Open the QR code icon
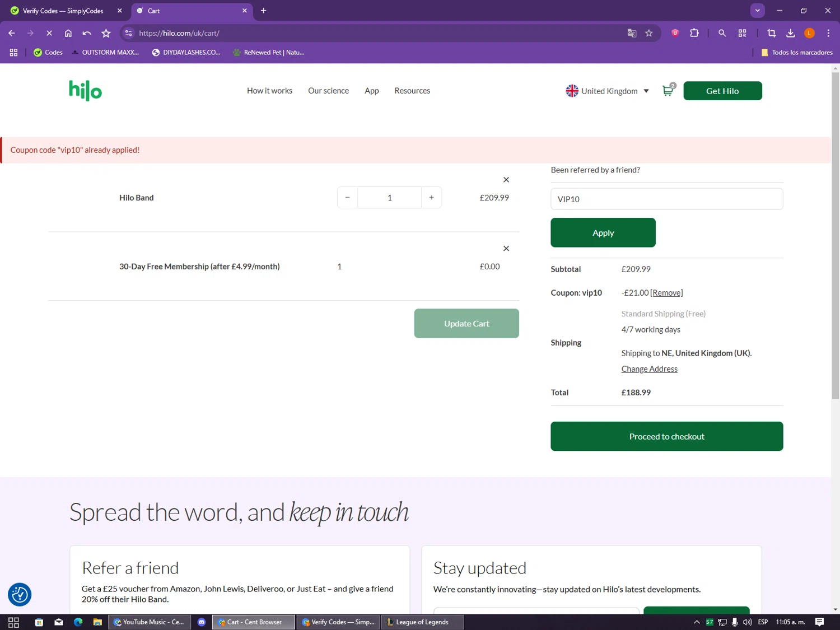The height and width of the screenshot is (630, 840). [743, 33]
